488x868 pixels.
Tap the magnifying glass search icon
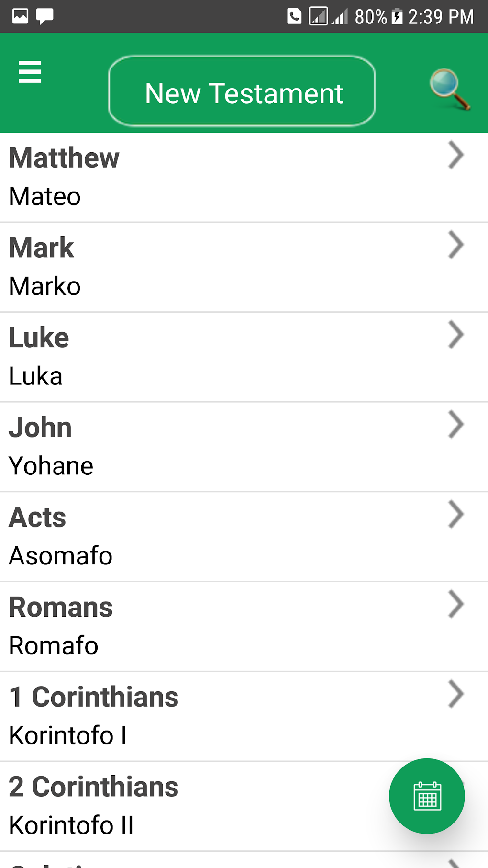(449, 90)
